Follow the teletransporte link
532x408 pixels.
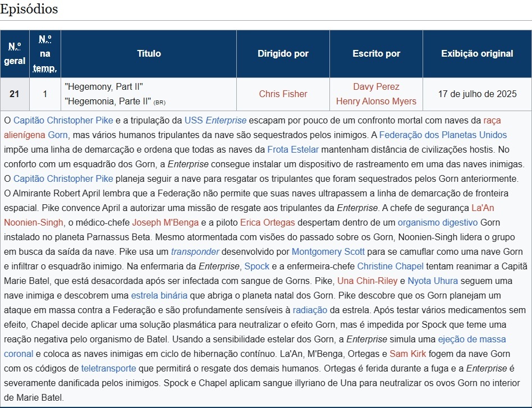[x=108, y=368]
